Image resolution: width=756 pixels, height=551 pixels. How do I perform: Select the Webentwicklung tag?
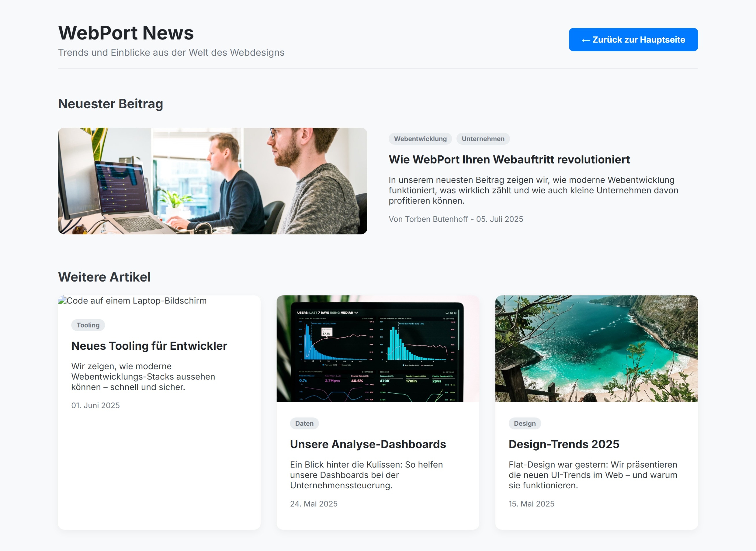tap(420, 139)
